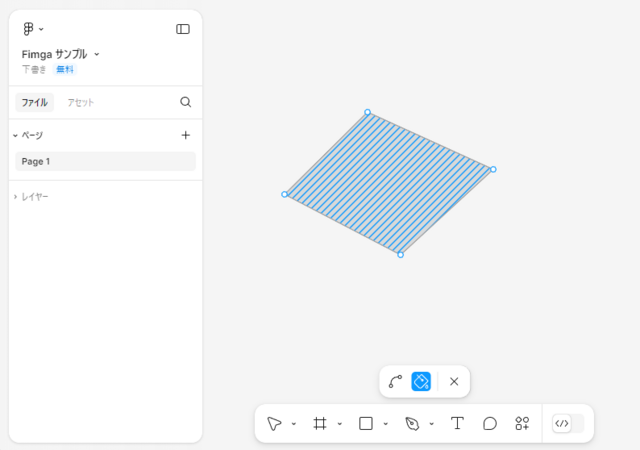Select the Text tool

(458, 423)
